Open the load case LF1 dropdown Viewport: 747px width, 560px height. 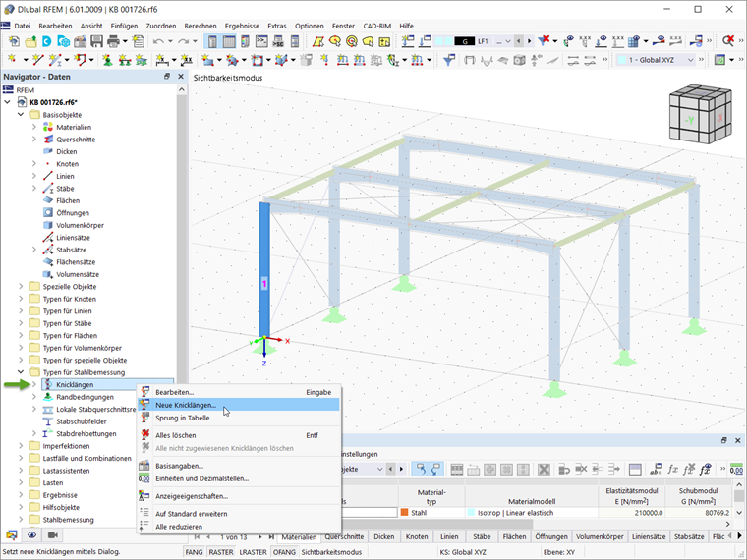pyautogui.click(x=508, y=41)
